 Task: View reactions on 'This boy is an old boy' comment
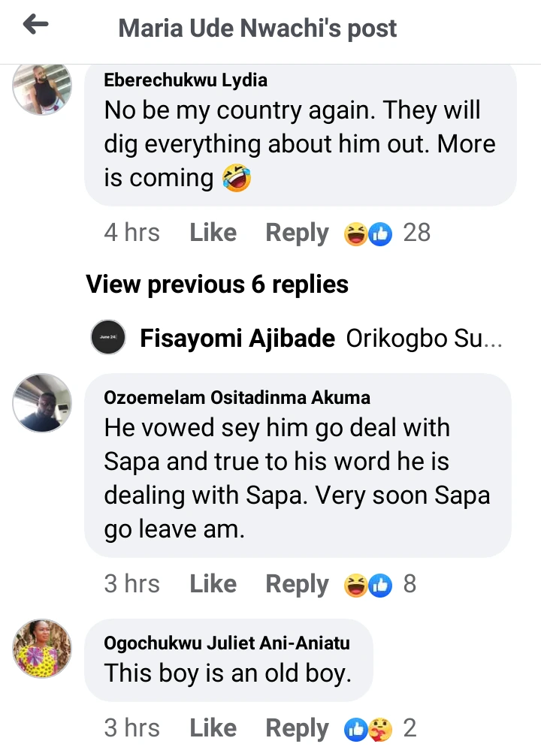pos(379,728)
